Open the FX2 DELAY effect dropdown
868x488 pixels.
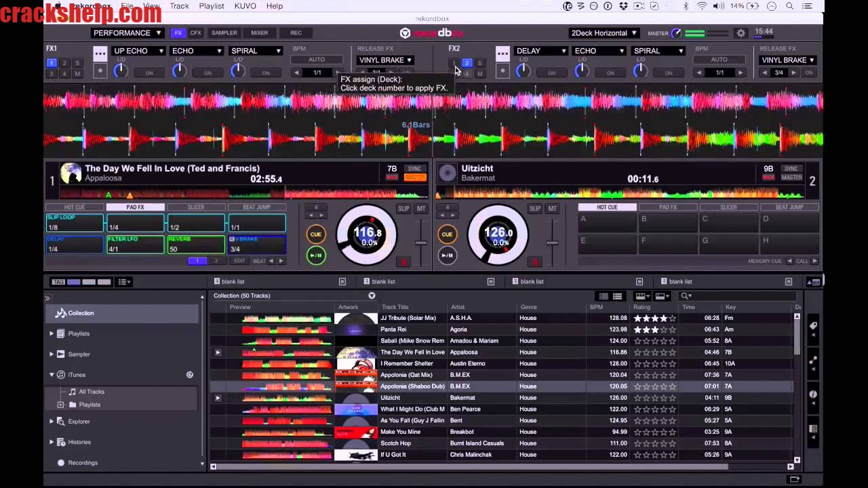[x=541, y=51]
